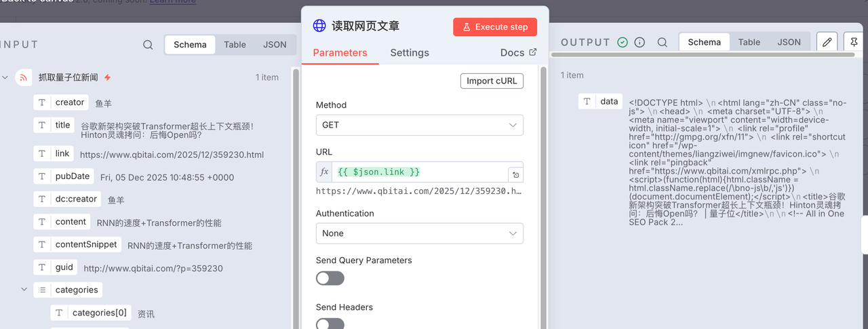Click the Execute step button
The image size is (868, 329).
click(495, 27)
